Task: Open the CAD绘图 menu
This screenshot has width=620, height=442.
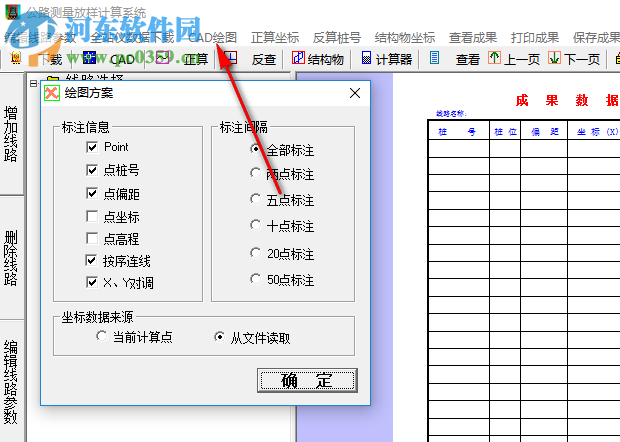Action: point(212,38)
